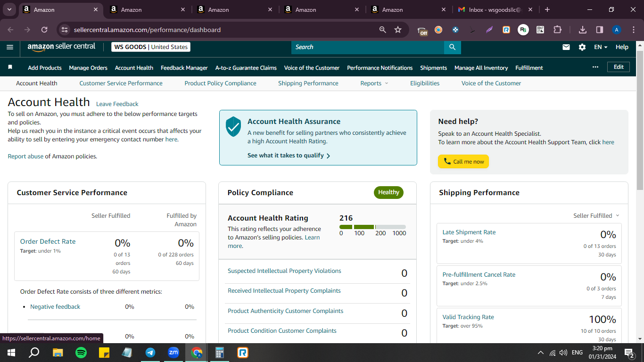
Task: Click the site information icon in address bar
Action: [65, 30]
